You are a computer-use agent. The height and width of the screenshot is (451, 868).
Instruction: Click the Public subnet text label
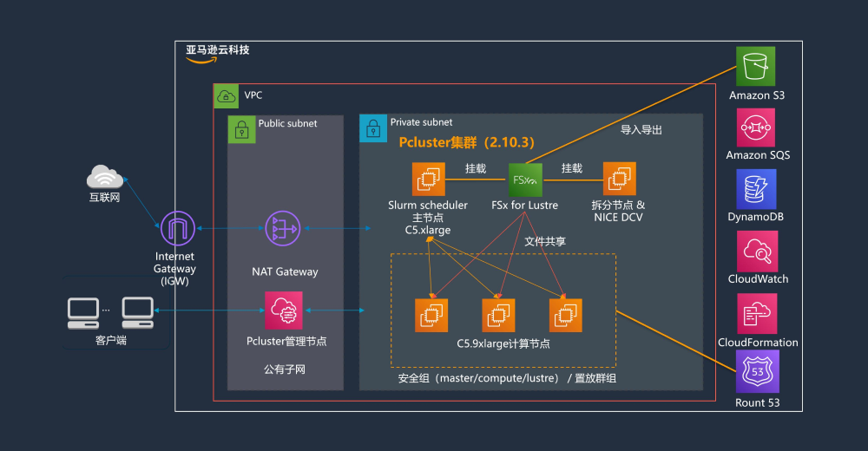pos(288,123)
